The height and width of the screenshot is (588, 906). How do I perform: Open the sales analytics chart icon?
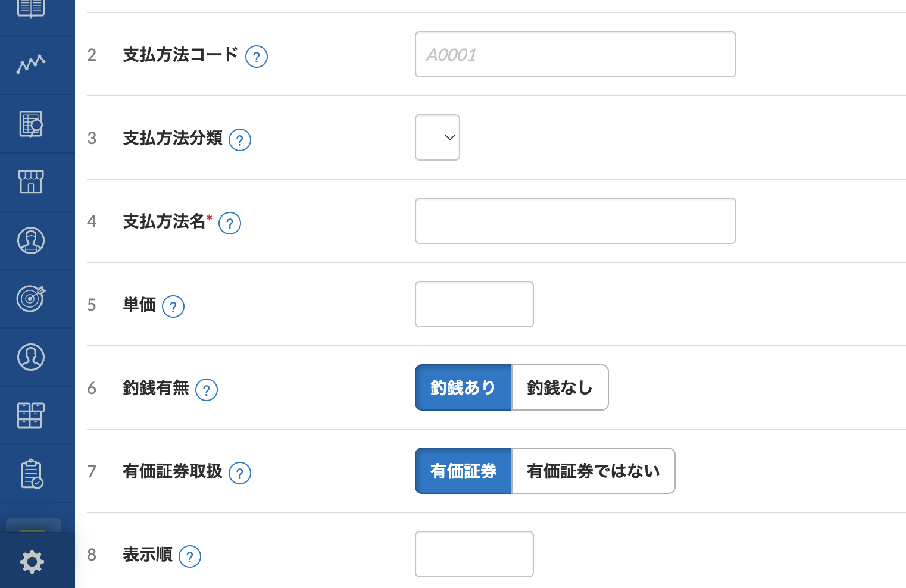point(31,65)
